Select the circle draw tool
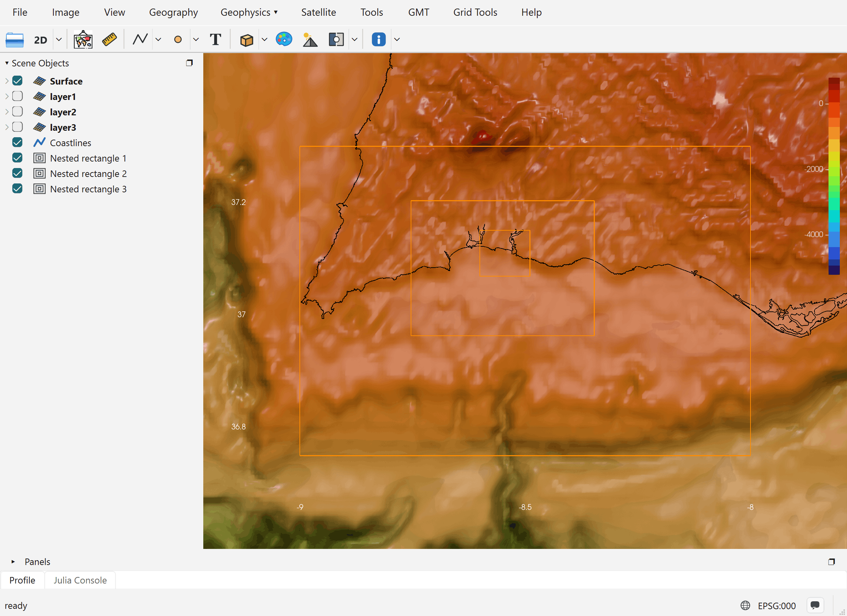The width and height of the screenshot is (847, 616). pos(178,40)
